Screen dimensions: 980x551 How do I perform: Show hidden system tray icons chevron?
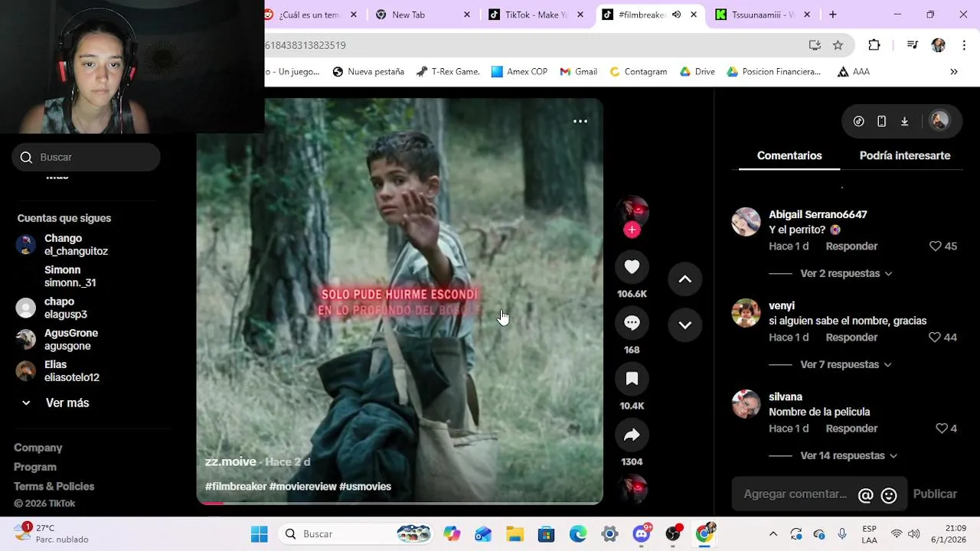[773, 534]
